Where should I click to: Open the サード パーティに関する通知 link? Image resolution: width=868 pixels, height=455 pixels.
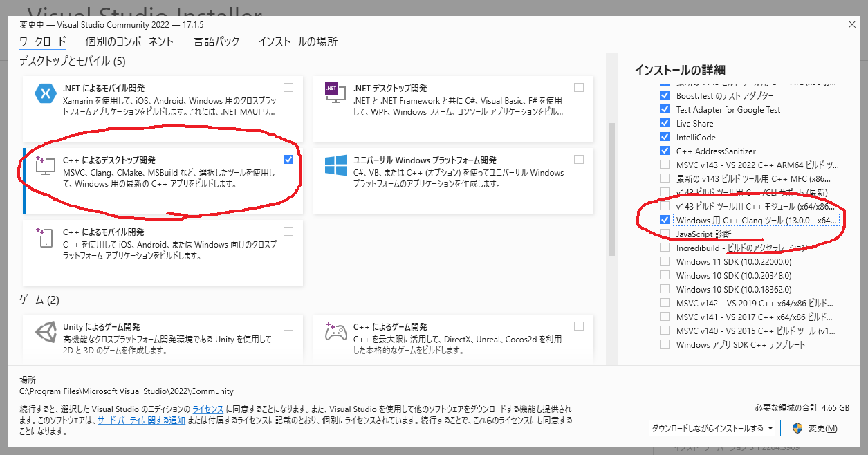tap(141, 420)
